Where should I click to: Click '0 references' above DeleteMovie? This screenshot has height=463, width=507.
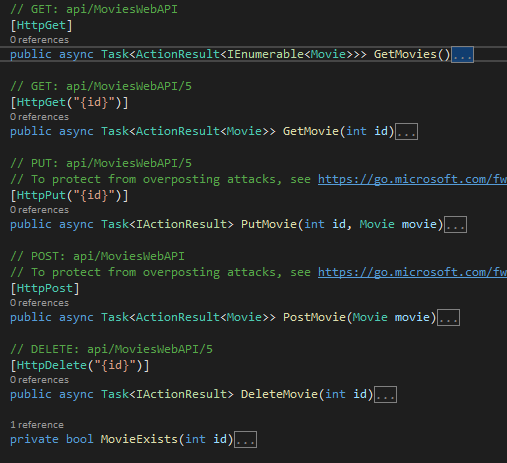[39, 380]
